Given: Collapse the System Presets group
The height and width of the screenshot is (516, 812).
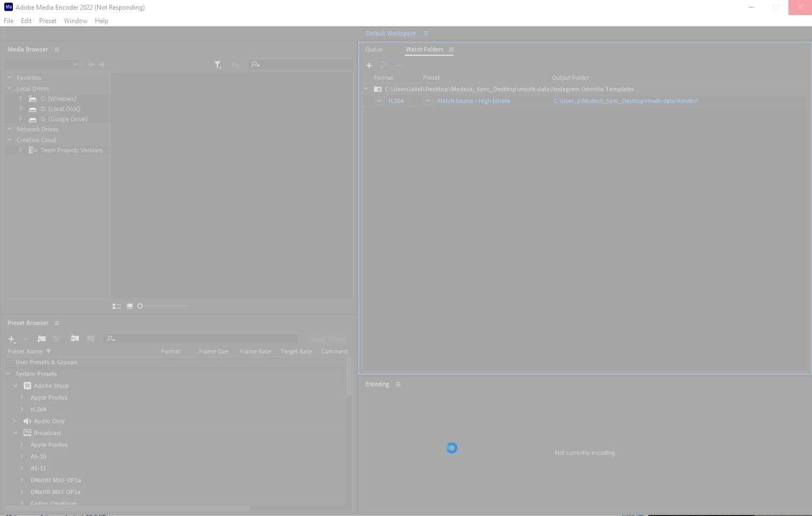Looking at the screenshot, I should pos(8,374).
